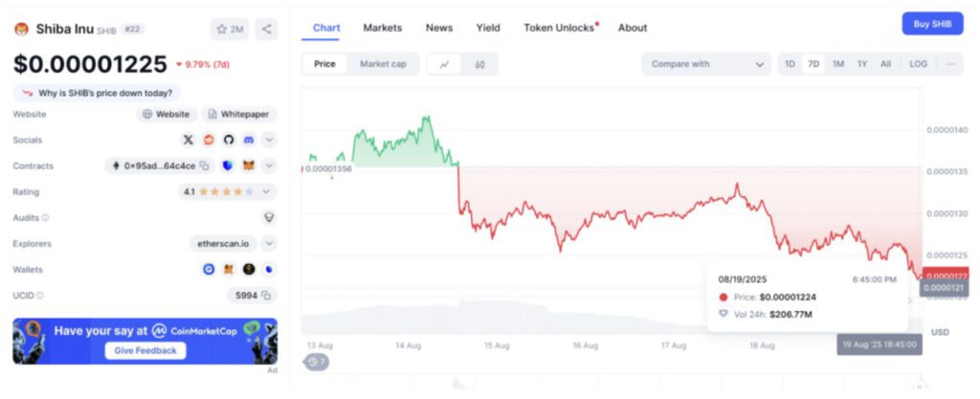This screenshot has width=980, height=399.
Task: Open the Whitepaper link
Action: 238,114
